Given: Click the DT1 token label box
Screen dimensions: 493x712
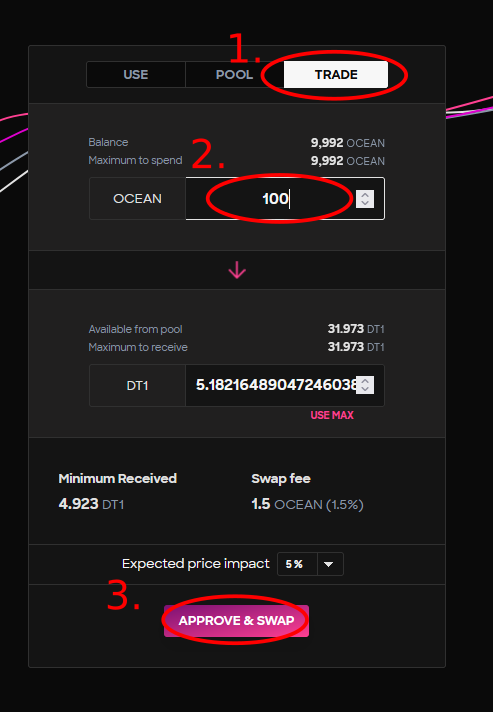Looking at the screenshot, I should point(138,385).
